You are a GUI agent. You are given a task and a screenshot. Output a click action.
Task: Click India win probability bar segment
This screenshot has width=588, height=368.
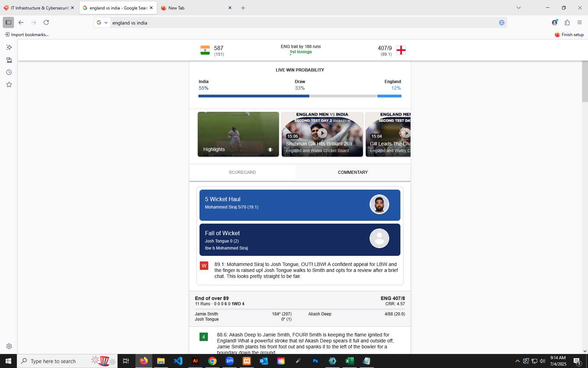click(254, 96)
